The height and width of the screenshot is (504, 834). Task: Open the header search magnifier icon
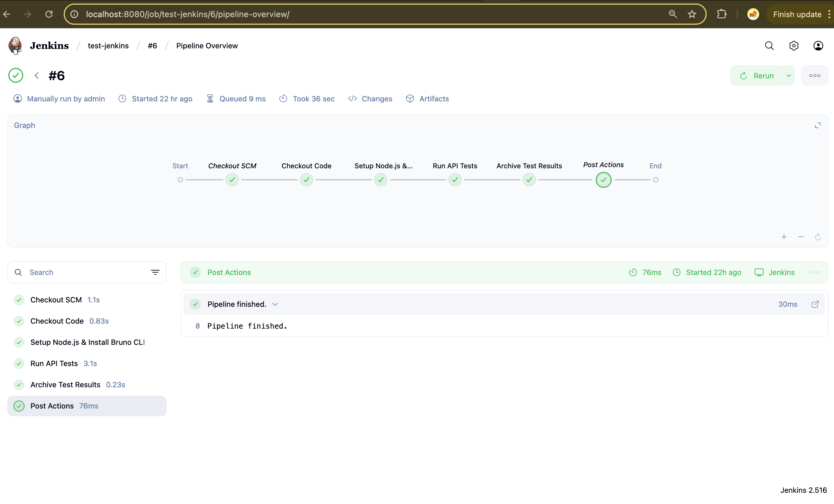769,45
